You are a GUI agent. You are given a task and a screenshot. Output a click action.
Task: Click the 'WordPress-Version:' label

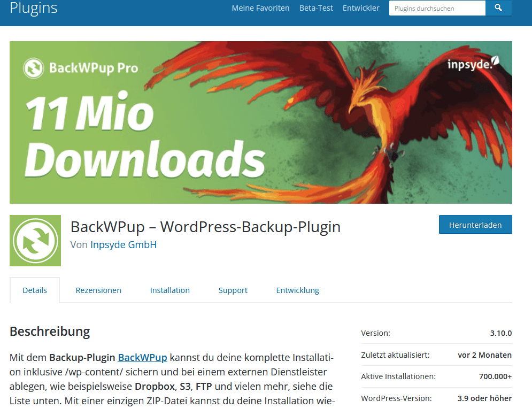pos(397,398)
